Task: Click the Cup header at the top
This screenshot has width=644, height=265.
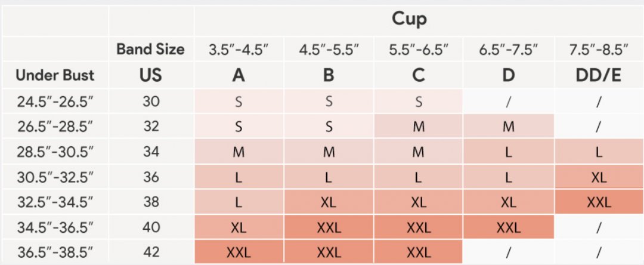Action: (409, 19)
